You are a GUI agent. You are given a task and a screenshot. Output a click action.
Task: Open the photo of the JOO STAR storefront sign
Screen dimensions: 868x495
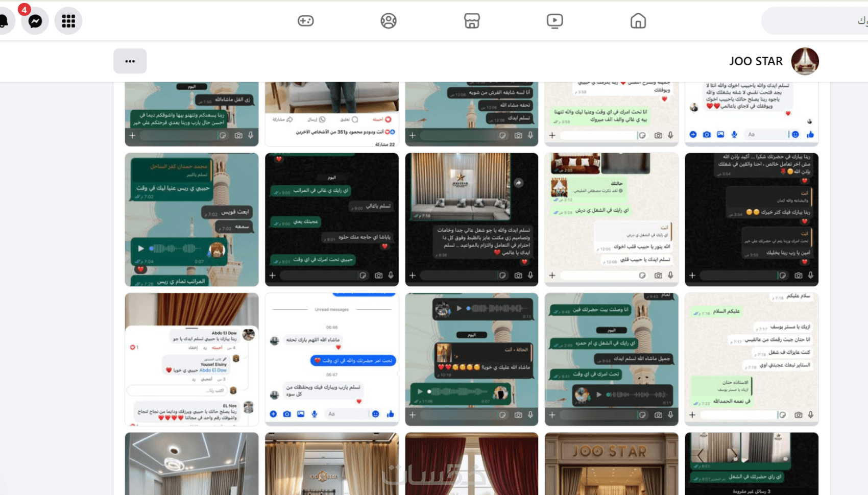(x=612, y=464)
